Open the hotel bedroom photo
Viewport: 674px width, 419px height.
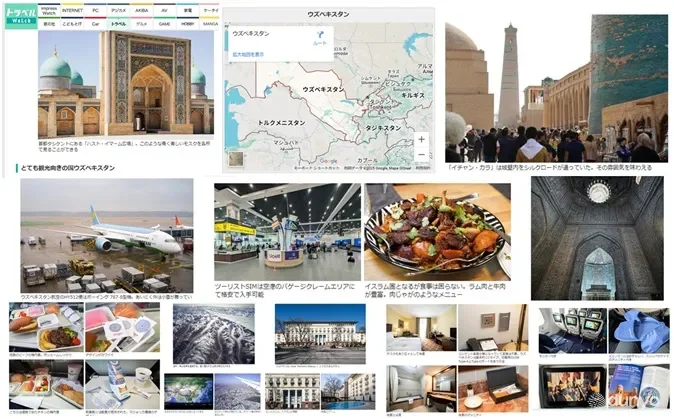click(x=421, y=328)
